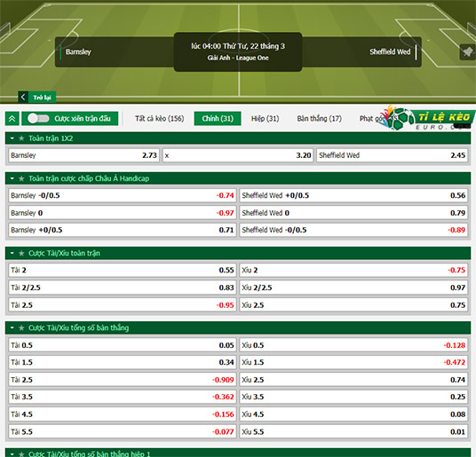Collapse the tổng số bàn thắng arrow

12,328
